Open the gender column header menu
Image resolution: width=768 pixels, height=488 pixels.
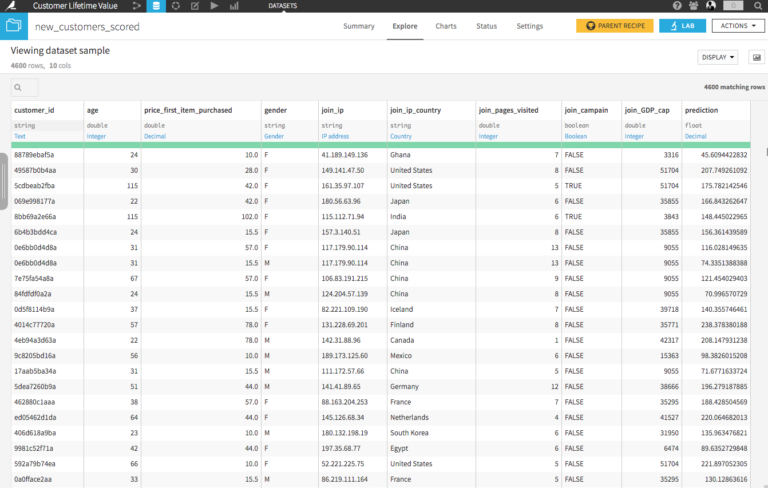(x=275, y=110)
